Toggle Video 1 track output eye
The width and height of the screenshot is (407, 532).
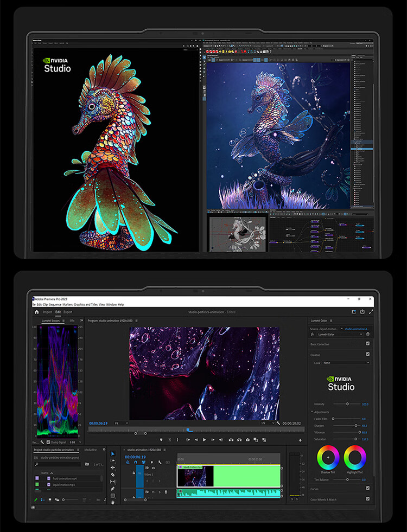pyautogui.click(x=153, y=468)
